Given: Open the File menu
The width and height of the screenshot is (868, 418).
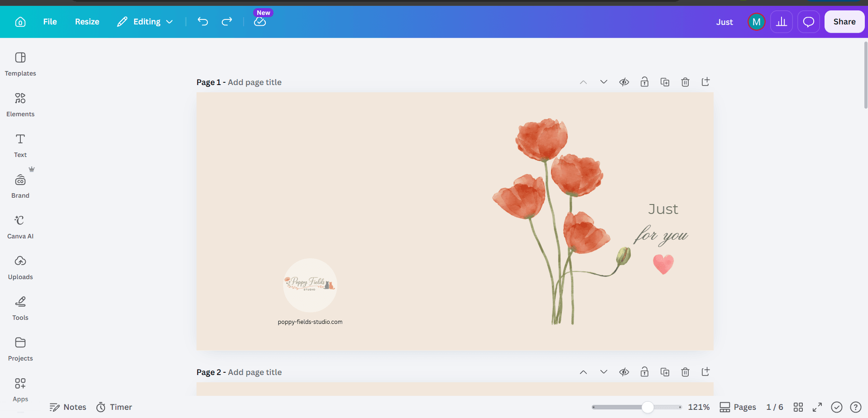Looking at the screenshot, I should tap(50, 22).
